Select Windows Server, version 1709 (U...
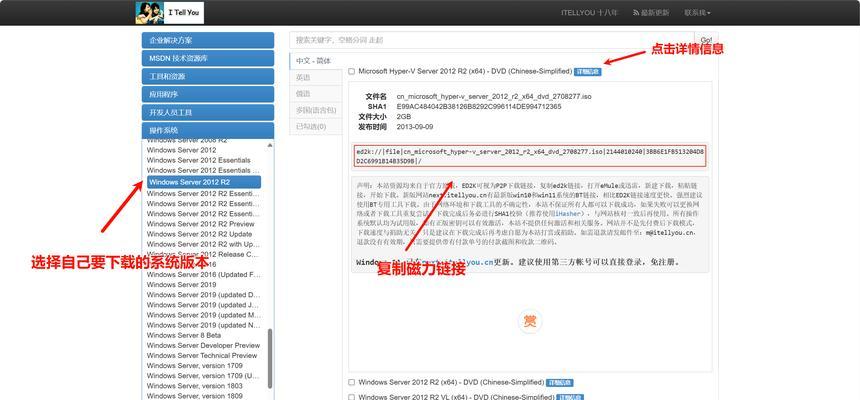Image resolution: width=860 pixels, height=400 pixels. [203, 376]
